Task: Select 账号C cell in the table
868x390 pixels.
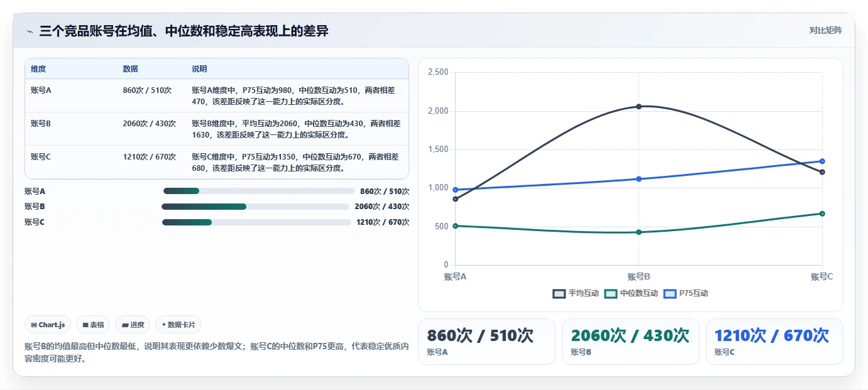Action: (41, 157)
